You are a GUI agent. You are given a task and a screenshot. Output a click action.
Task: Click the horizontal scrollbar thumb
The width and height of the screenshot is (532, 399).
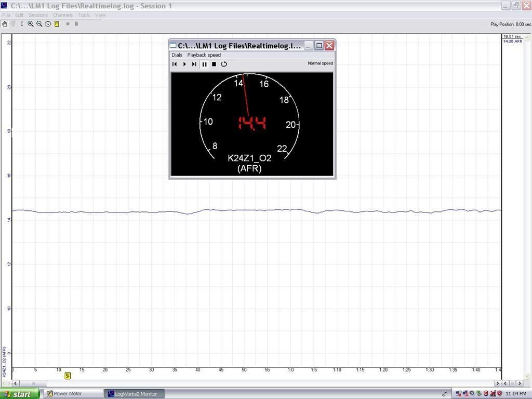tap(33, 383)
